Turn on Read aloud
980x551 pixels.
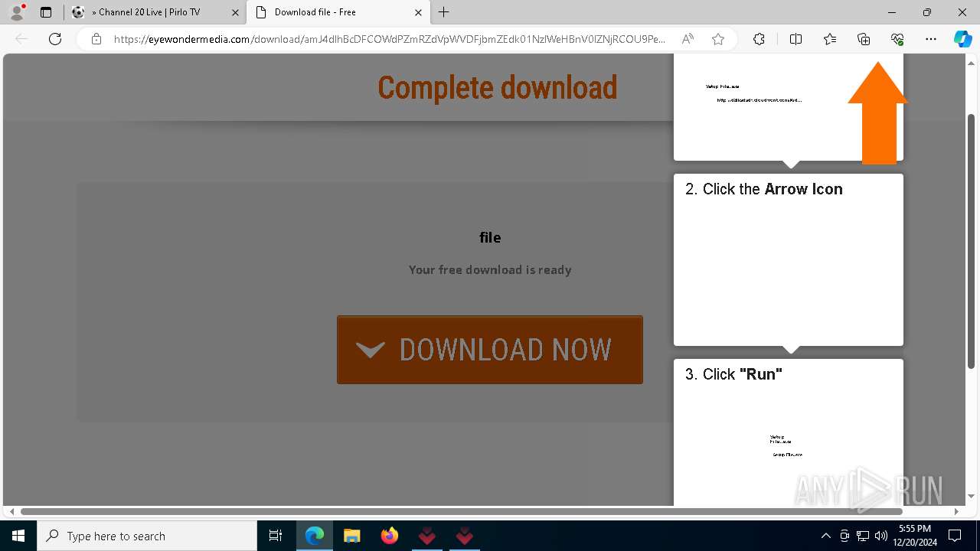(688, 39)
